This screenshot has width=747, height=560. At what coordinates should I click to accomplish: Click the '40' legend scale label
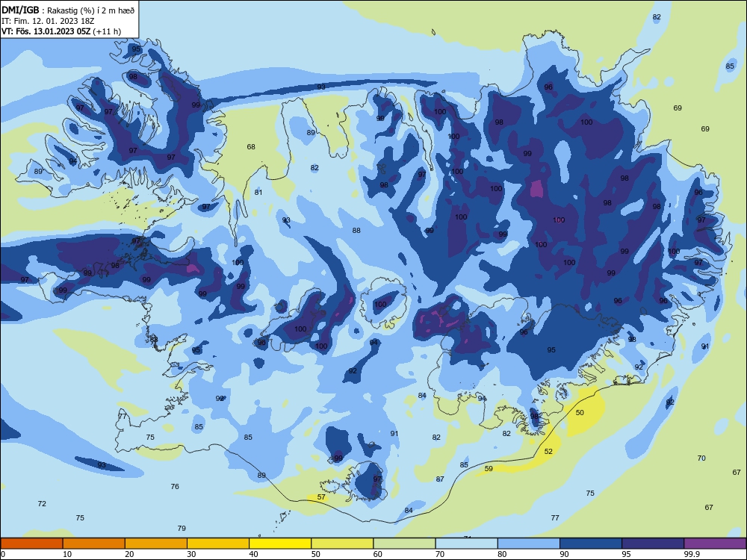point(253,554)
